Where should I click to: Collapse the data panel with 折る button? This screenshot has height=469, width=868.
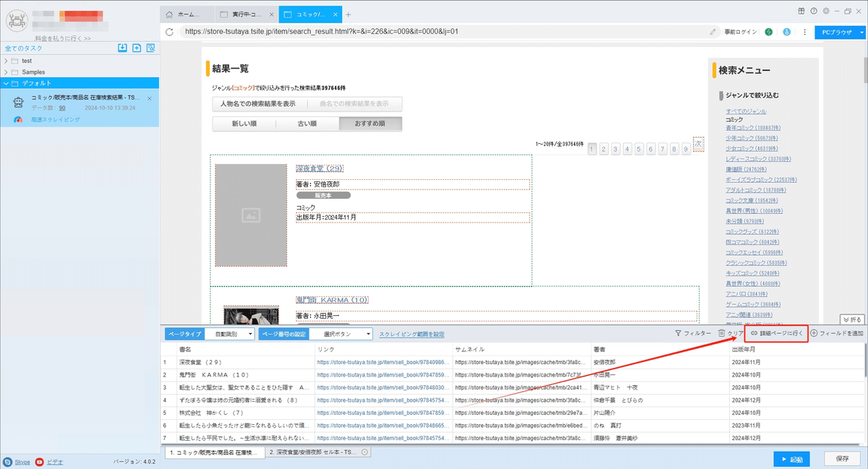pyautogui.click(x=853, y=319)
